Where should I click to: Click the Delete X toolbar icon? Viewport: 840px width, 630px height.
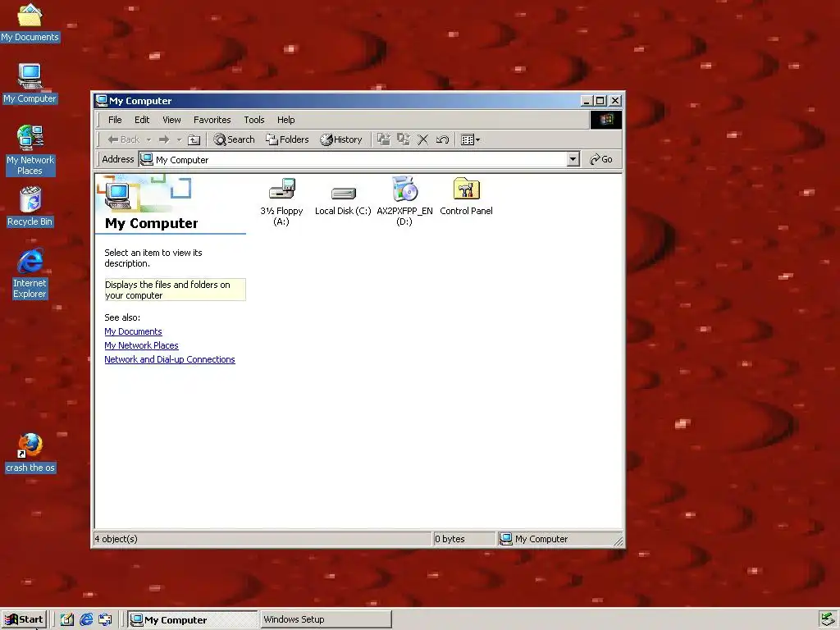(422, 139)
